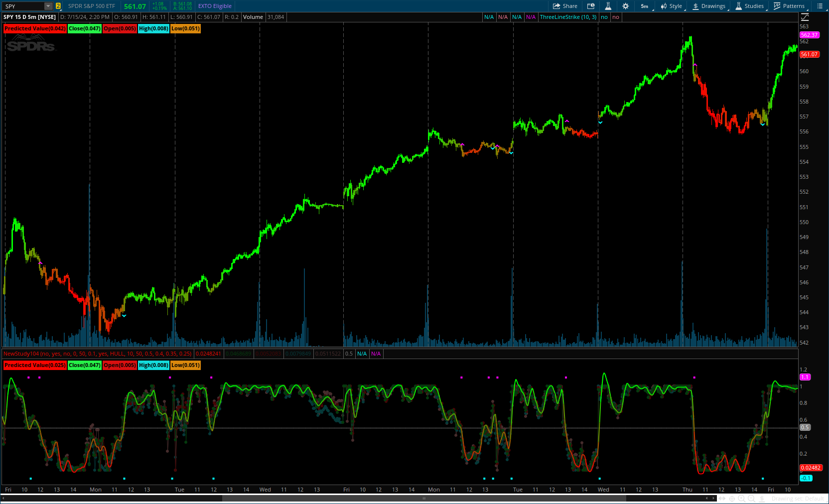
Task: Click the price axis scale icon
Action: (805, 17)
